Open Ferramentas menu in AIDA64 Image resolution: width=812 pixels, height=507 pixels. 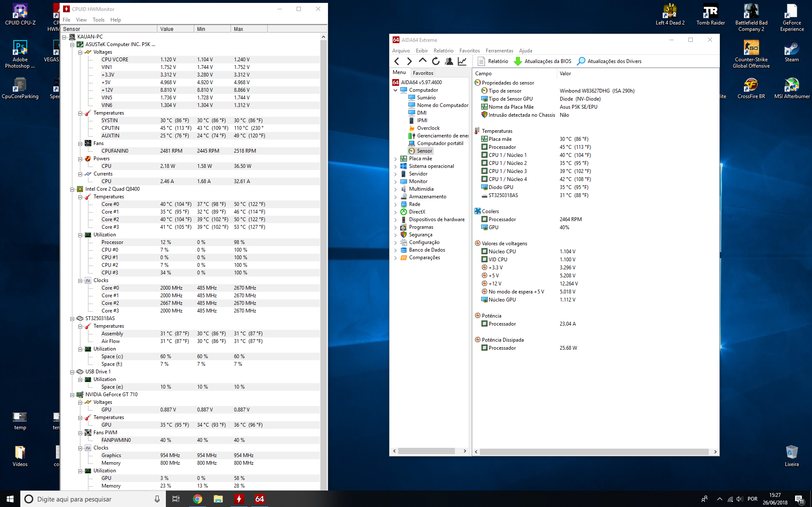pos(499,51)
